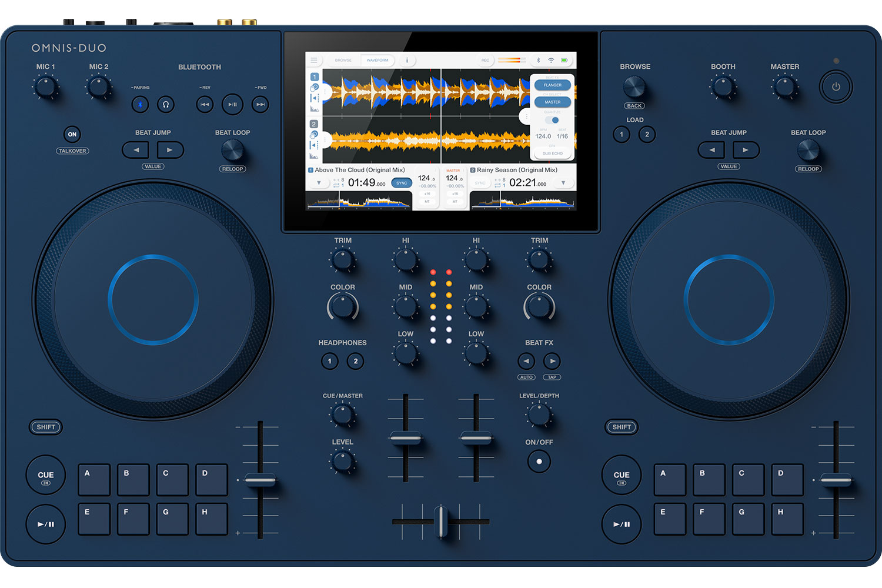The height and width of the screenshot is (588, 882).
Task: Select the WAVEFORM tab on the touchscreen
Action: pyautogui.click(x=377, y=60)
